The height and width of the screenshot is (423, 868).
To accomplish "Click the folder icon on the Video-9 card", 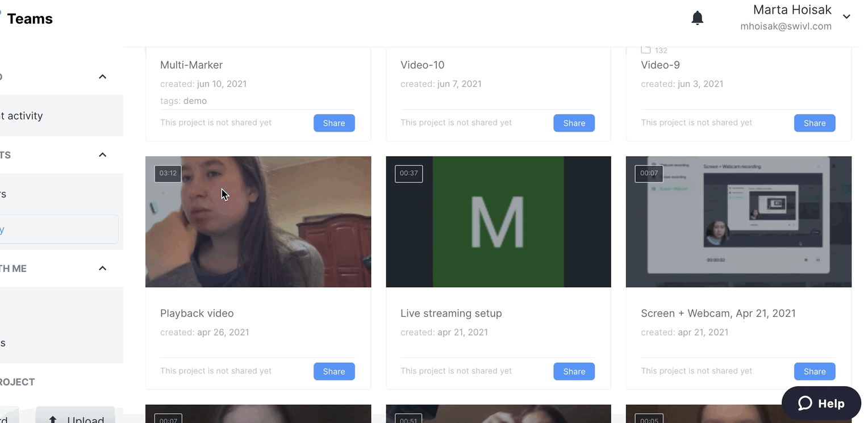I will 646,50.
